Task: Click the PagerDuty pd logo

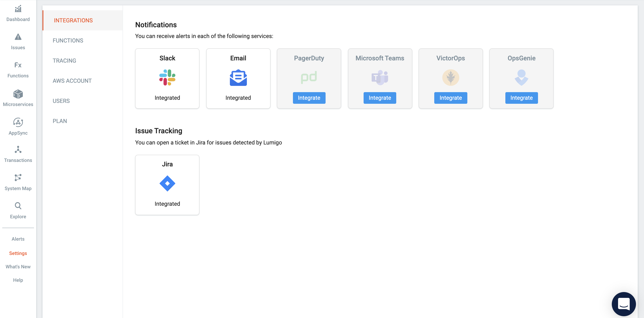Action: [309, 77]
